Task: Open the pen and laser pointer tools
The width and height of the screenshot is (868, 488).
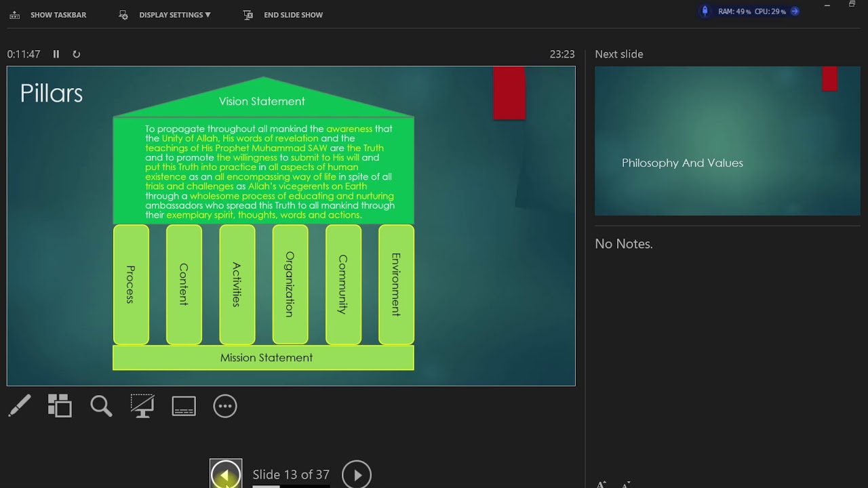Action: point(20,406)
